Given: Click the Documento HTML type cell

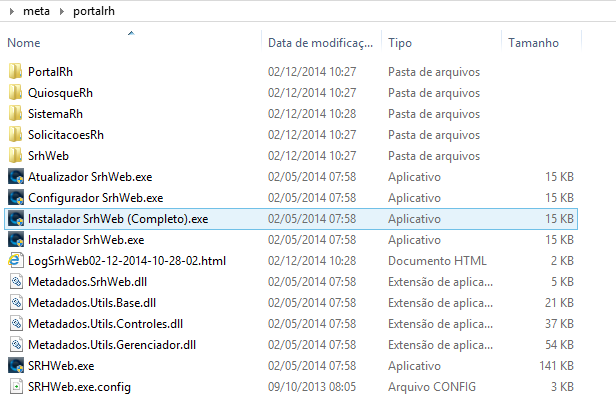Looking at the screenshot, I should [x=437, y=261].
